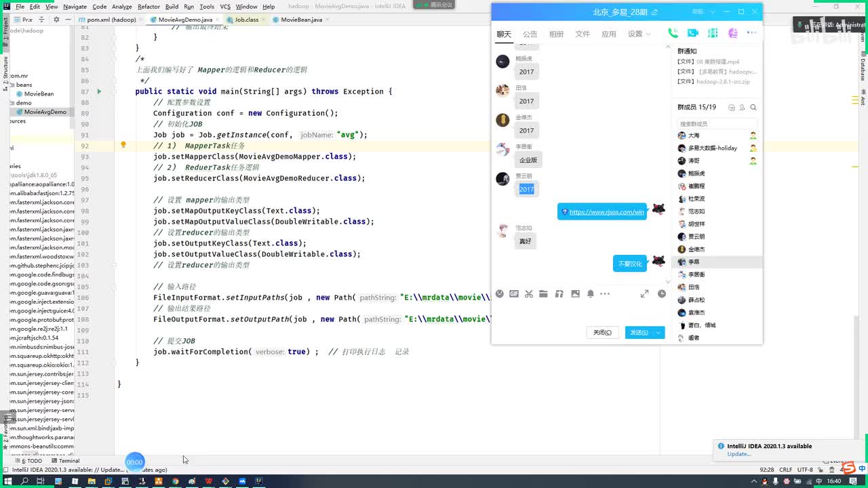Open the purple group app icon in QQ
Screen dimensions: 868x488
(x=732, y=33)
